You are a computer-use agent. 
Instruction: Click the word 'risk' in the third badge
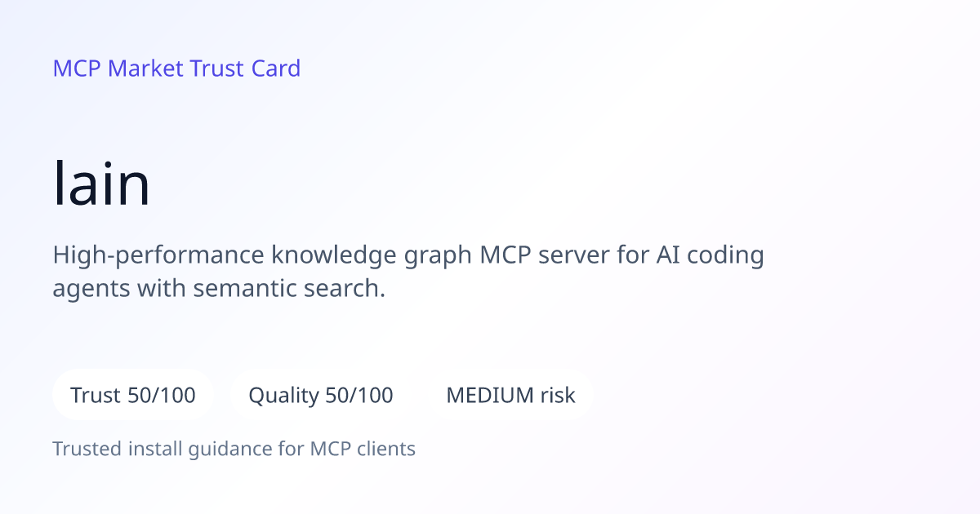click(x=558, y=395)
